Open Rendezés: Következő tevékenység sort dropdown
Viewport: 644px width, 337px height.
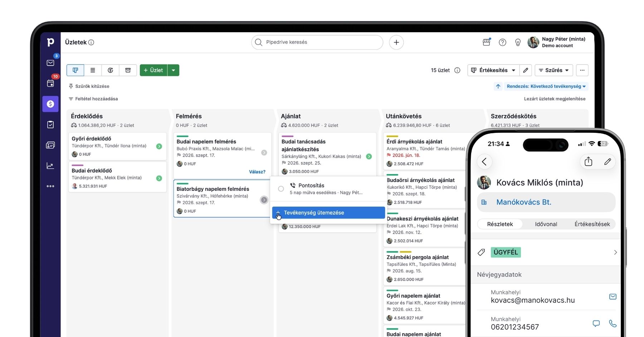point(546,86)
